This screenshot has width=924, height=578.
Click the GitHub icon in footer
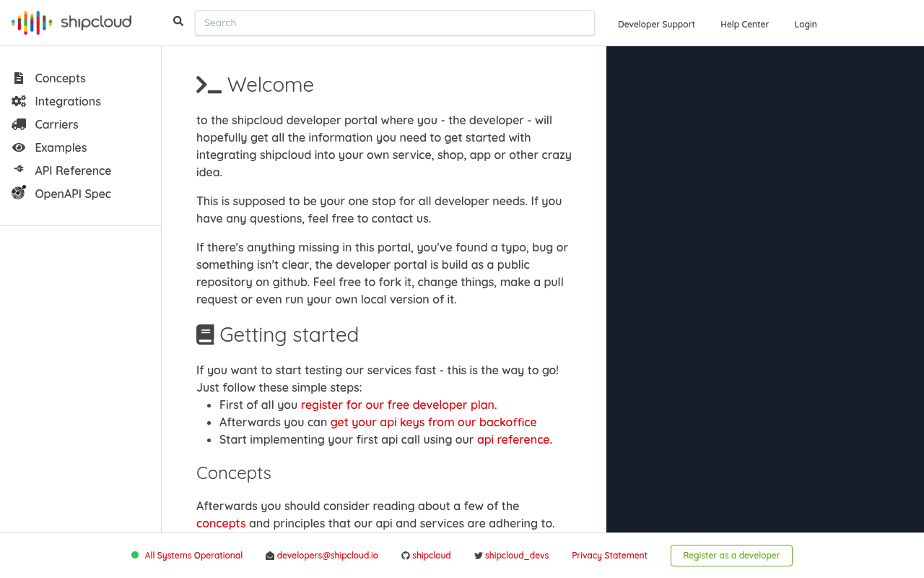pyautogui.click(x=406, y=556)
